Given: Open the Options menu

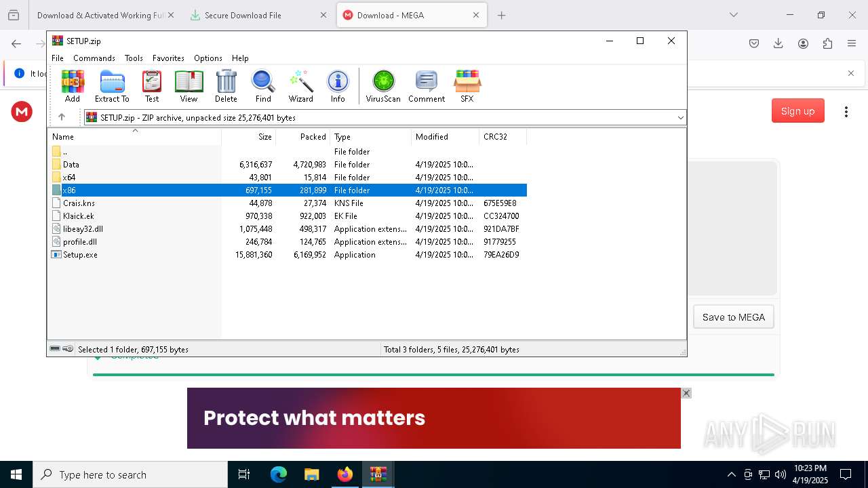Looking at the screenshot, I should (x=208, y=58).
